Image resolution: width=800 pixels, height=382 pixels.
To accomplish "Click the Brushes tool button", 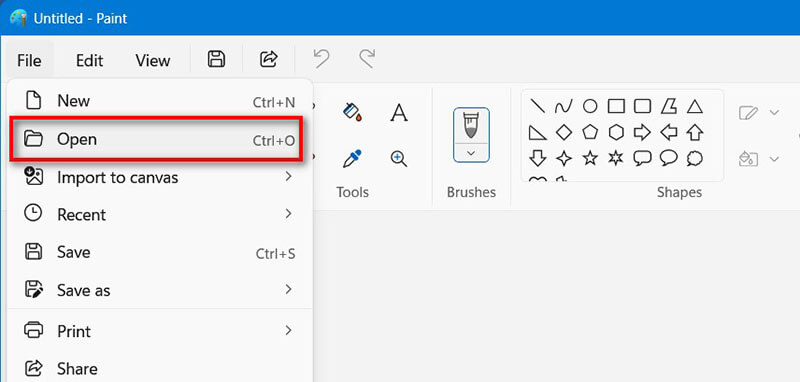I will [x=471, y=125].
